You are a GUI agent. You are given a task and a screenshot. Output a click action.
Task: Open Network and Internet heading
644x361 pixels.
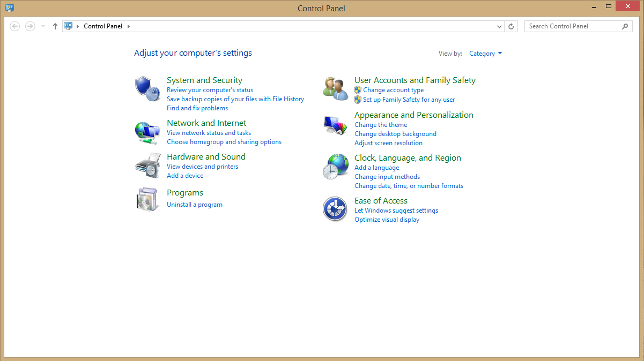pyautogui.click(x=206, y=123)
